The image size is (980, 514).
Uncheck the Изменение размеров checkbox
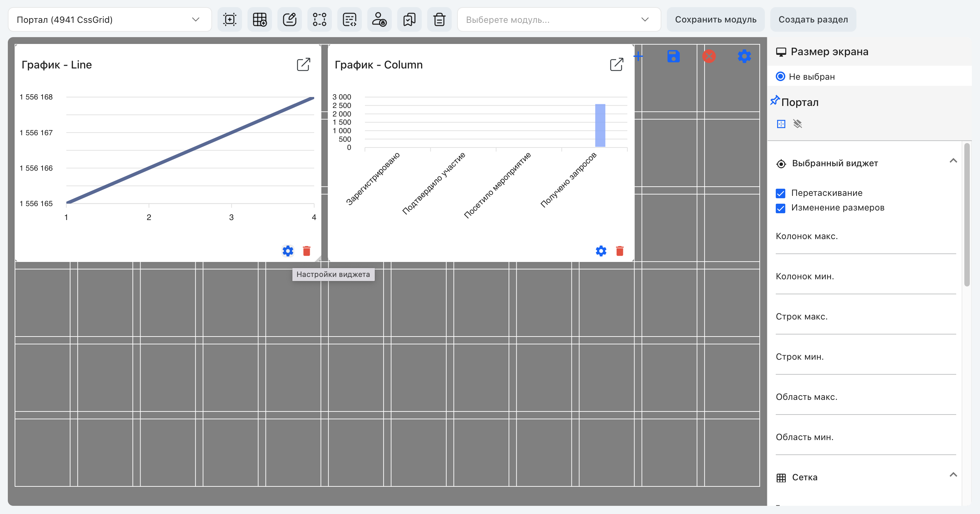point(780,208)
